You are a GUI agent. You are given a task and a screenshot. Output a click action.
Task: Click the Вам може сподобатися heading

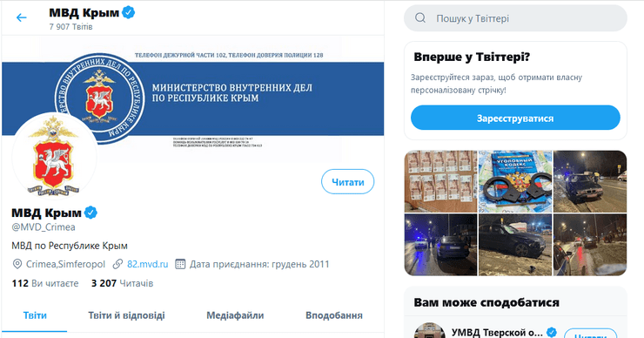tap(486, 302)
